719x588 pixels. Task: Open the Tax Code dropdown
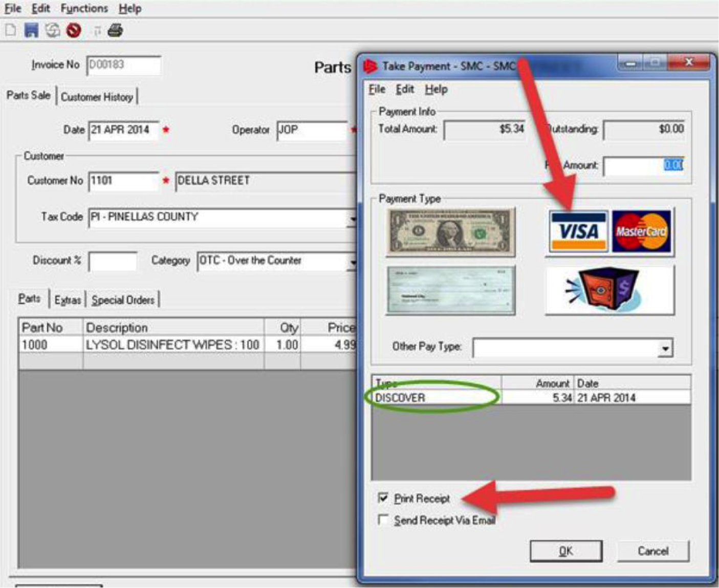click(352, 219)
